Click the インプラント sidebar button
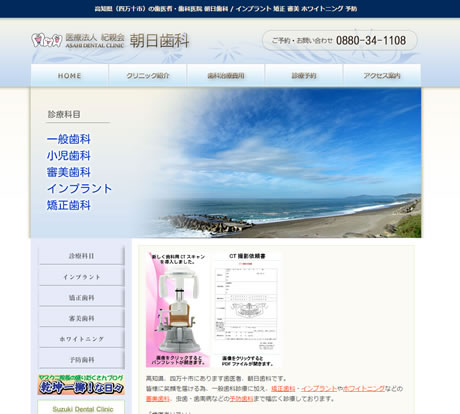This screenshot has width=460, height=414. 82,277
